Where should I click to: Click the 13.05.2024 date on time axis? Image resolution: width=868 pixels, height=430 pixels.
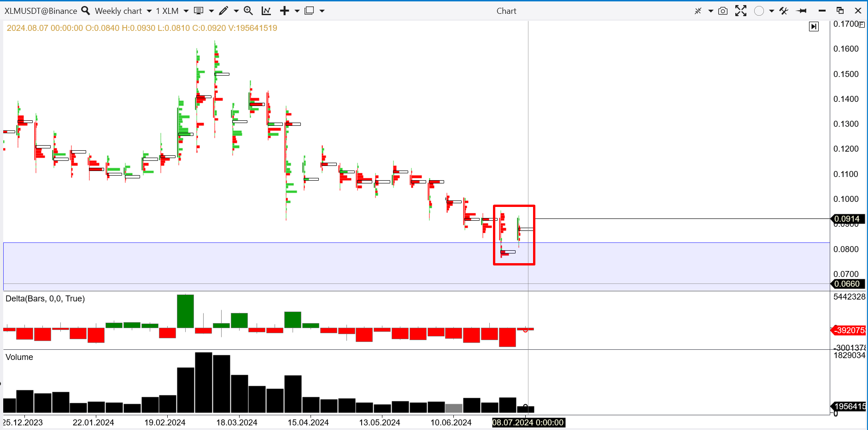coord(380,423)
